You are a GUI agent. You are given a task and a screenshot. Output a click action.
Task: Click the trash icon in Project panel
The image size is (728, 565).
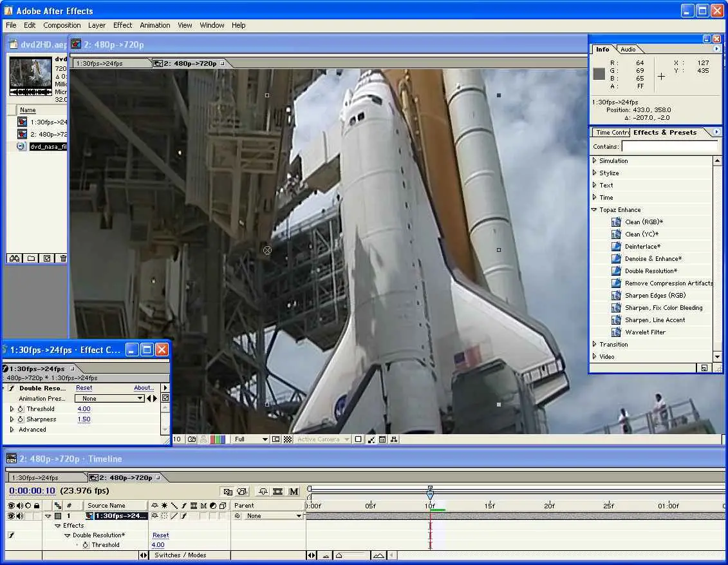[63, 258]
